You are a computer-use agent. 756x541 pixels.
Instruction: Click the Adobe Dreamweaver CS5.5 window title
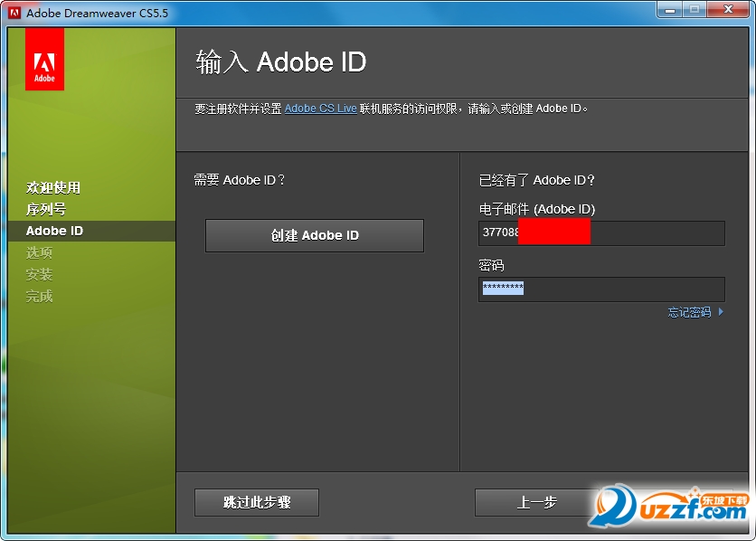[98, 13]
